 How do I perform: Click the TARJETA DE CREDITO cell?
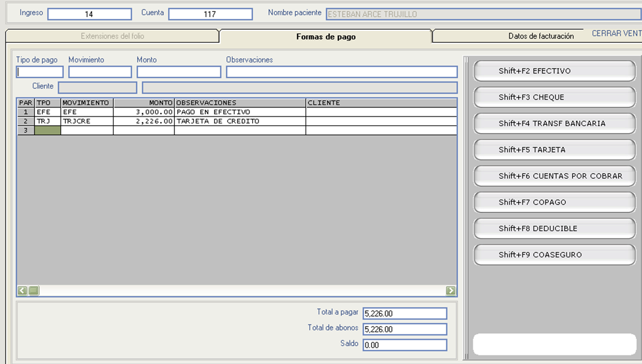[x=240, y=121]
